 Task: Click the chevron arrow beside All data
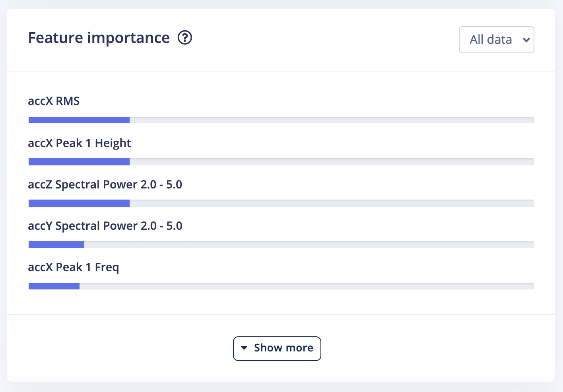[x=526, y=40]
